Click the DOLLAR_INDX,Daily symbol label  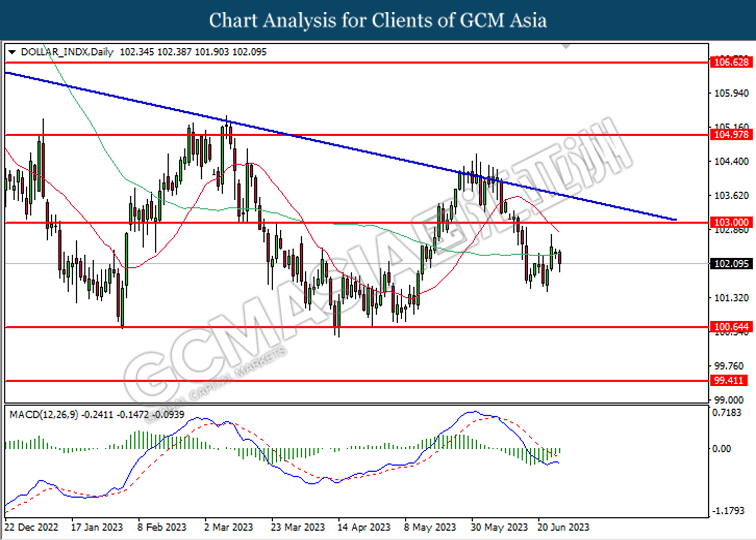67,52
